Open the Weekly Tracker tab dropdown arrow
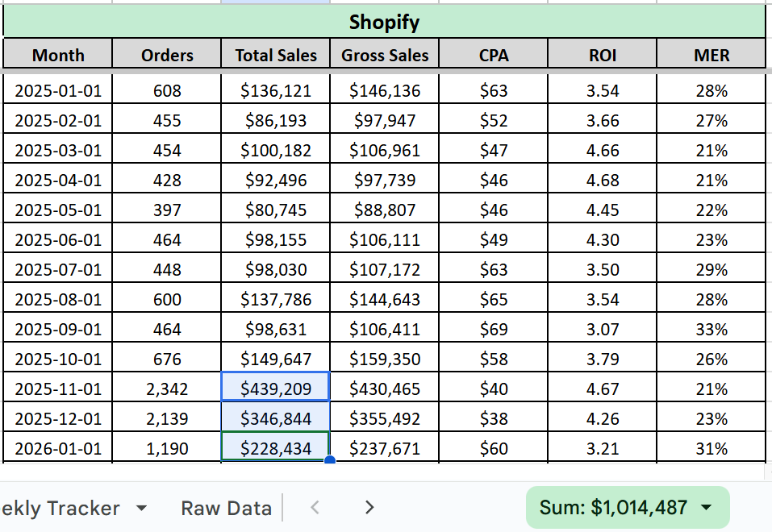 142,508
